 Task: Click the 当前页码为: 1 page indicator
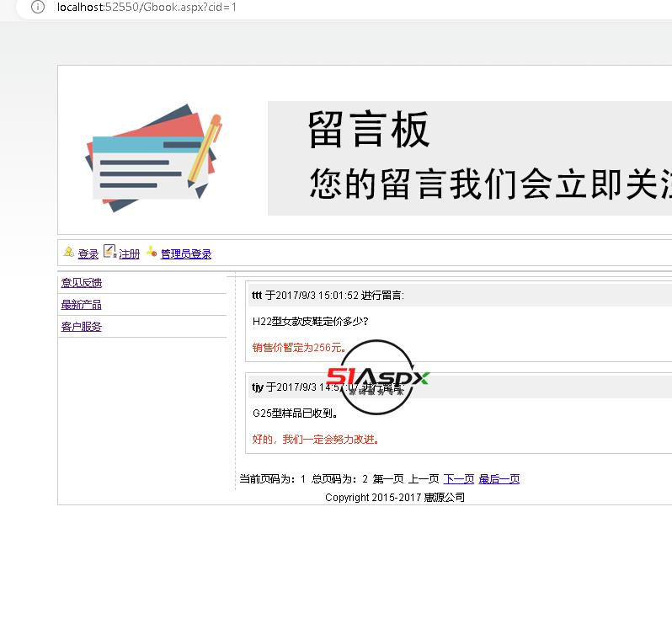click(x=273, y=479)
